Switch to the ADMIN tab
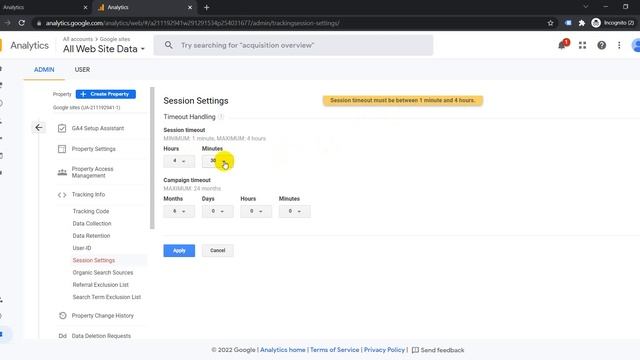This screenshot has width=640, height=360. tap(44, 69)
